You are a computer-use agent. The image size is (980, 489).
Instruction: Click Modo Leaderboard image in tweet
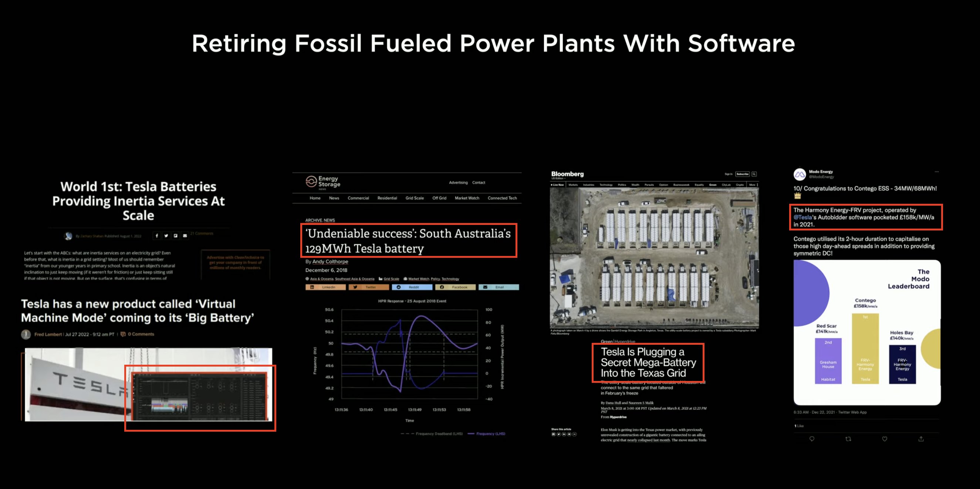(x=867, y=332)
